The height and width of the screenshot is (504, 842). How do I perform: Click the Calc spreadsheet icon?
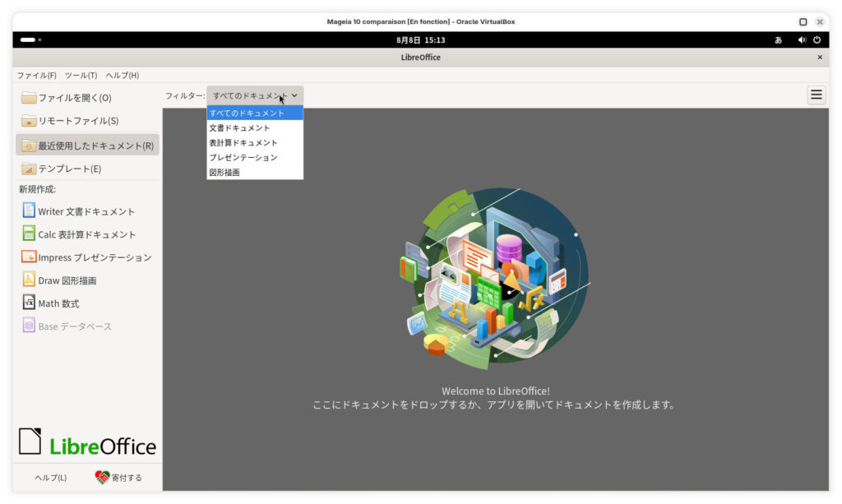pos(29,233)
